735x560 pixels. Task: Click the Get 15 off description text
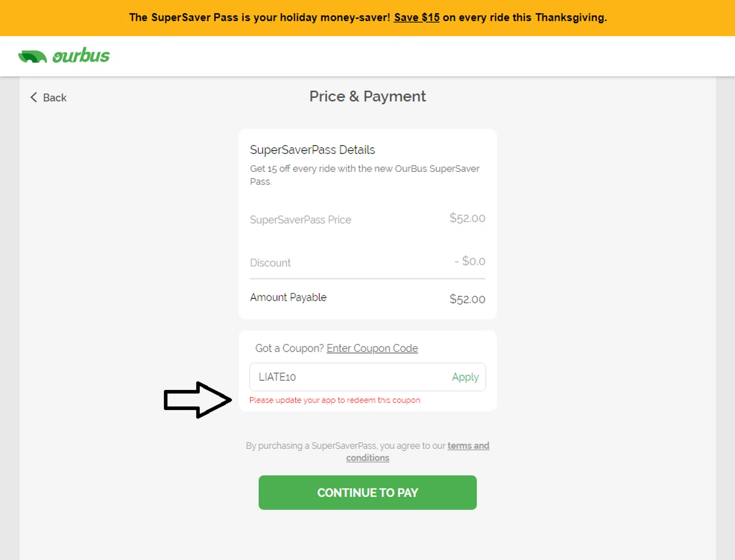point(364,169)
